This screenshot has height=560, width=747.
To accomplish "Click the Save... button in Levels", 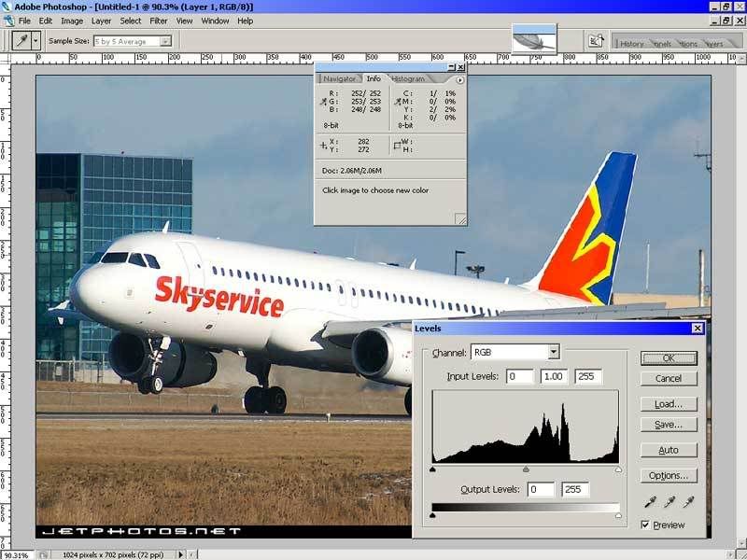I will coord(669,425).
